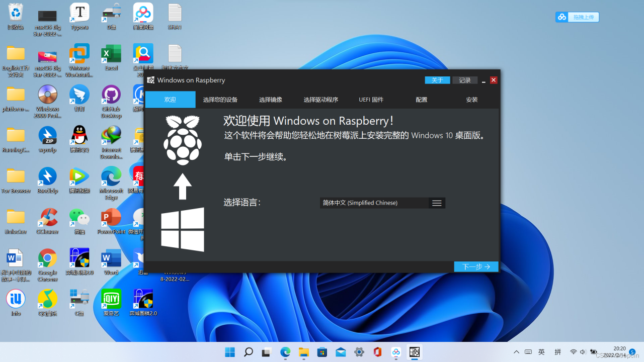Switch to the UEFI 固件 tab
Viewport: 644px width, 362px height.
pos(371,100)
